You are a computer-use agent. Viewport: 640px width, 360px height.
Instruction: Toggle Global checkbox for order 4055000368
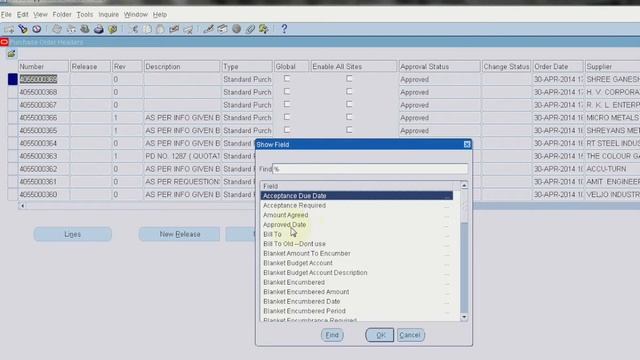287,91
